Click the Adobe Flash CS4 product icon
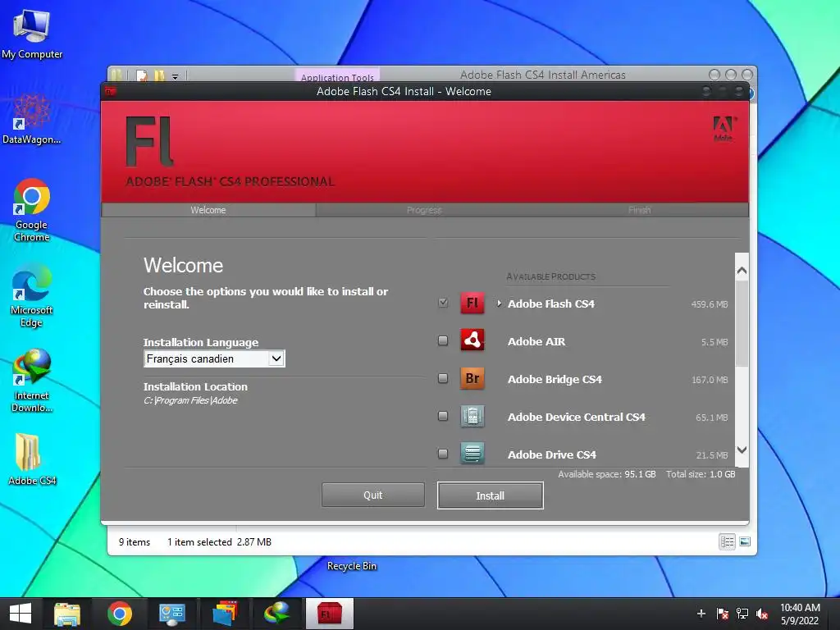Viewport: 840px width, 630px height. tap(472, 304)
